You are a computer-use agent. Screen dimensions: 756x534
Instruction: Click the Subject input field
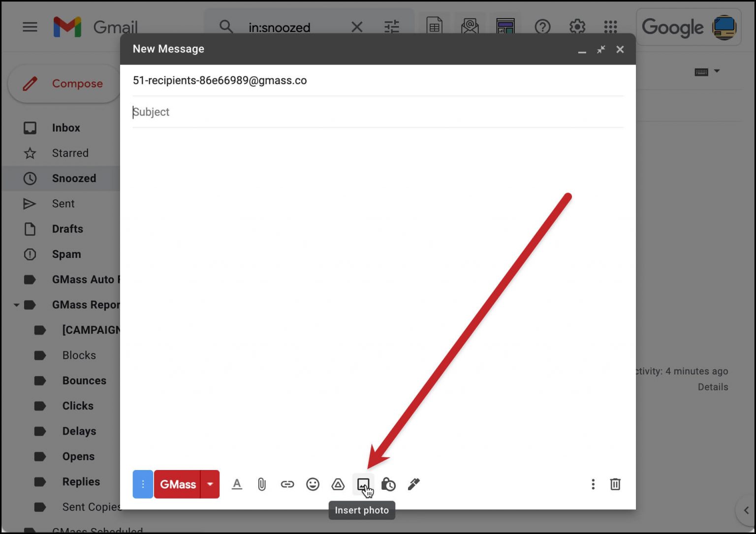(x=377, y=112)
